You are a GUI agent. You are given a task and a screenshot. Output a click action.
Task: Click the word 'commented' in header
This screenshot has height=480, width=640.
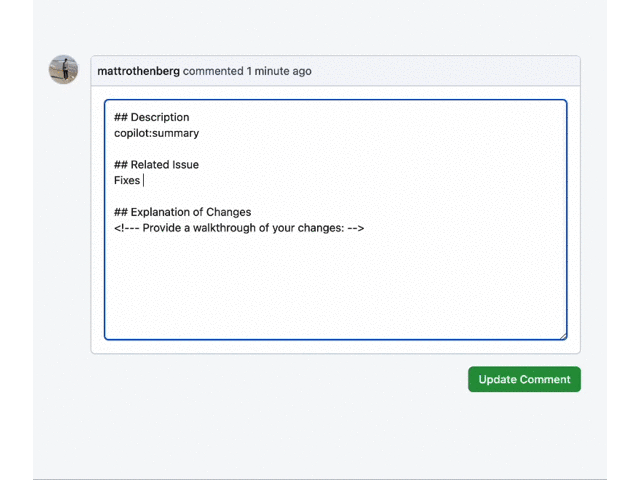[213, 71]
